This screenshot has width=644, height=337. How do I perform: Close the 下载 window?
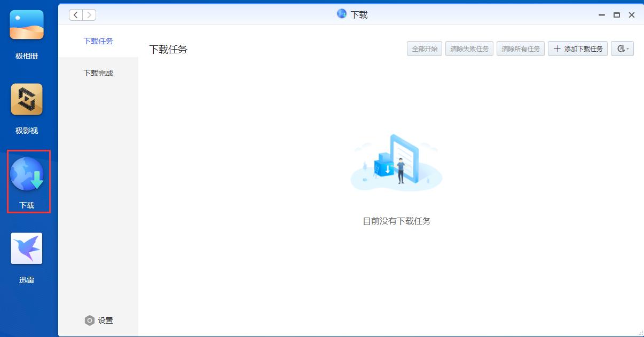tap(632, 15)
